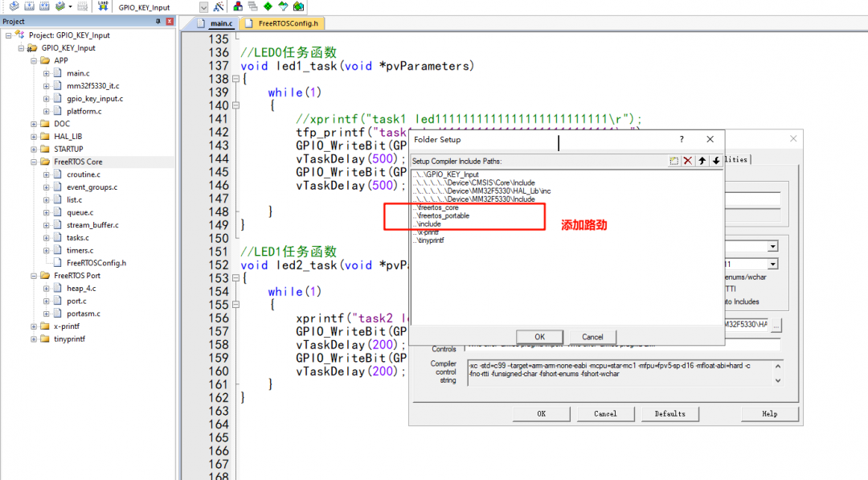Screen dimensions: 868x480
Task: Move selected include path up
Action: 702,160
